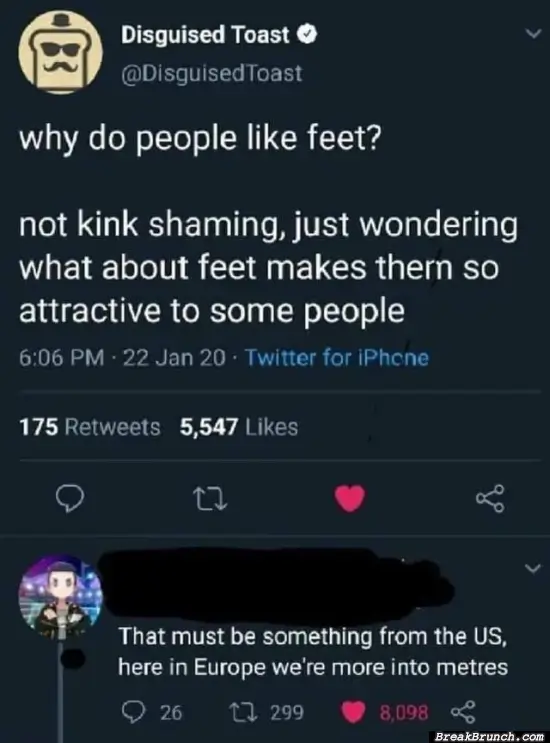This screenshot has width=550, height=743.
Task: View the 5,547 Likes list
Action: click(239, 427)
